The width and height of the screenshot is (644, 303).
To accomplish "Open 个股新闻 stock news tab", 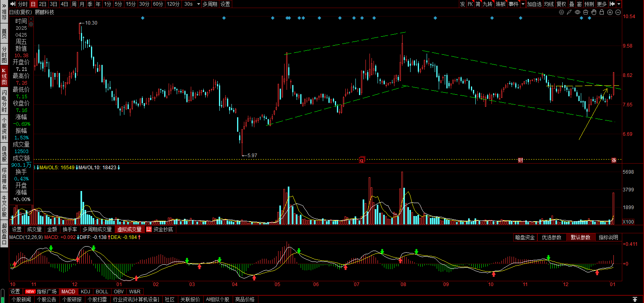I will tap(21, 299).
